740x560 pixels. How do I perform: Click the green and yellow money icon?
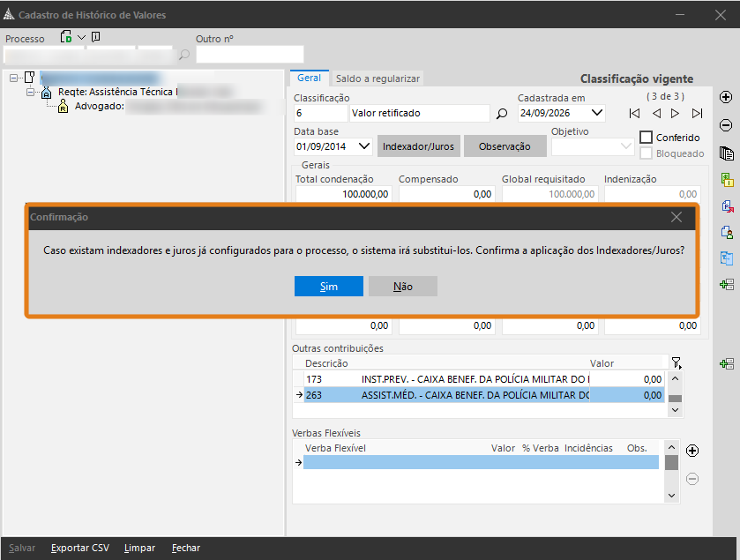pyautogui.click(x=727, y=180)
